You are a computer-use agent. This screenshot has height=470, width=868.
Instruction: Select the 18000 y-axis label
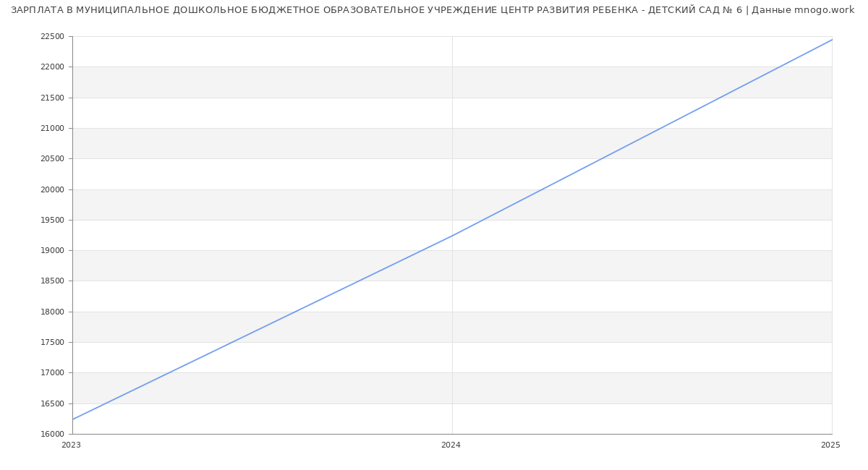tap(53, 312)
